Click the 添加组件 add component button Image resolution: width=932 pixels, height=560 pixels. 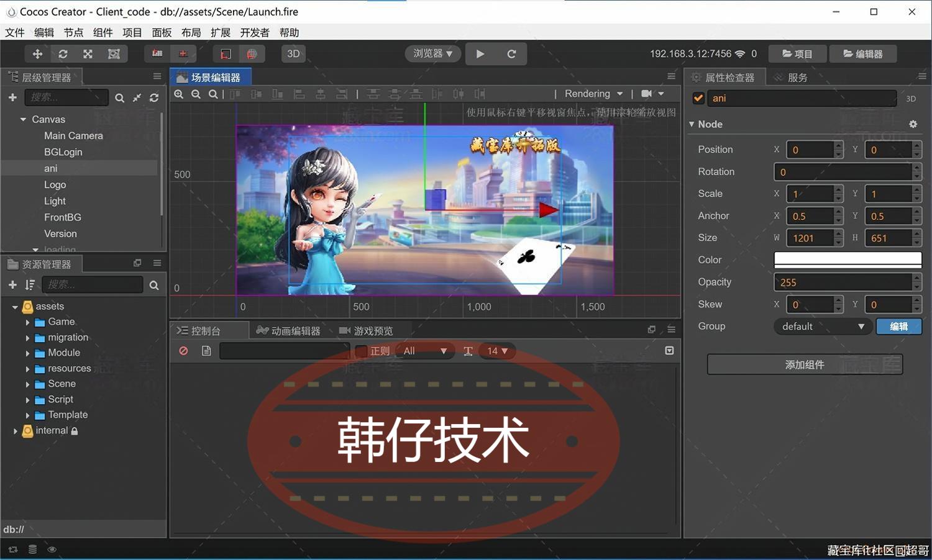(805, 364)
